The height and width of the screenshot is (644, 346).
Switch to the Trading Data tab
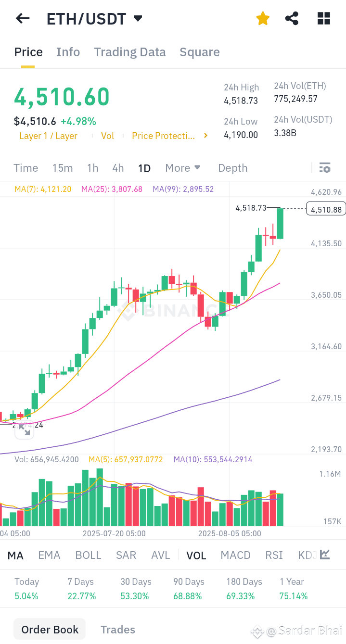(x=129, y=52)
